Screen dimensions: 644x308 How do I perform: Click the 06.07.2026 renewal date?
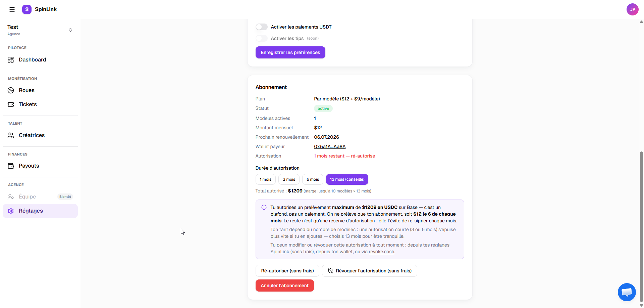(326, 137)
